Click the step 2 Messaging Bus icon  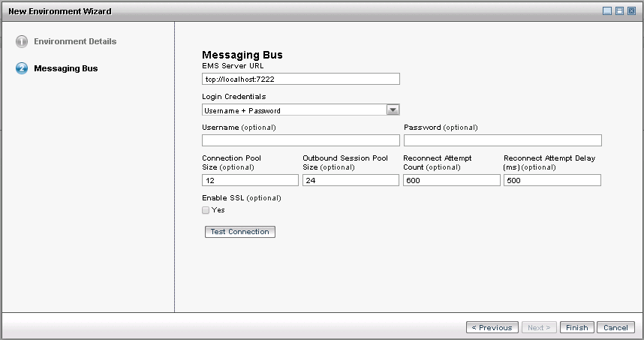(x=22, y=68)
